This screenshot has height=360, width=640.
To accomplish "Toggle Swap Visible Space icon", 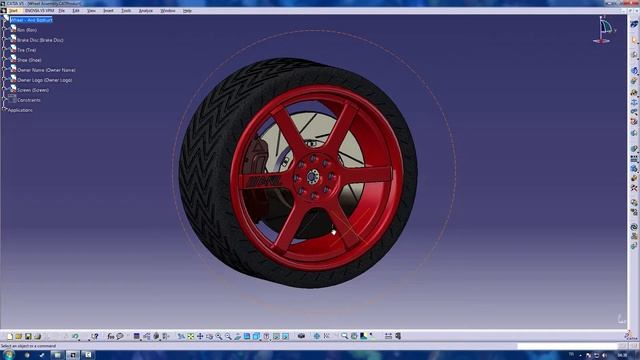I will click(286, 336).
